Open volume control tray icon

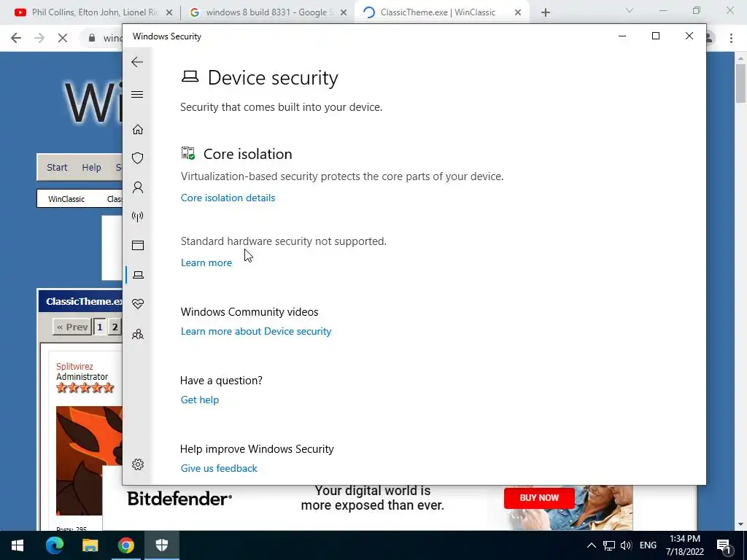tap(626, 545)
